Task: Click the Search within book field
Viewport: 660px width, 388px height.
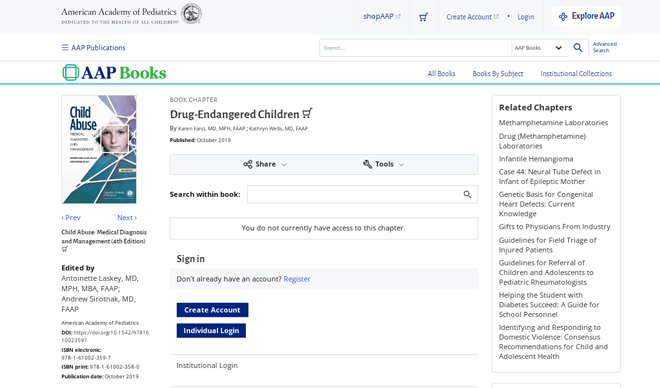Action: click(x=362, y=194)
